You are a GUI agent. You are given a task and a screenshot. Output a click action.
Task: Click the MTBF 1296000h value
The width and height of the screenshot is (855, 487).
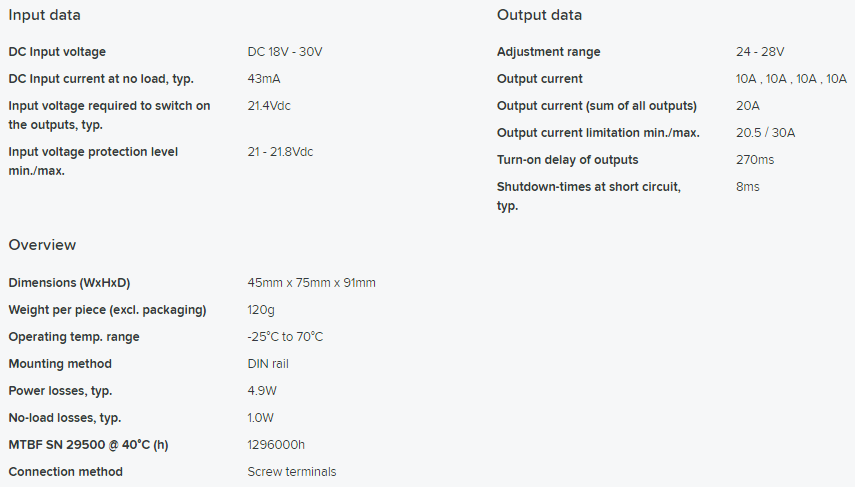click(276, 444)
